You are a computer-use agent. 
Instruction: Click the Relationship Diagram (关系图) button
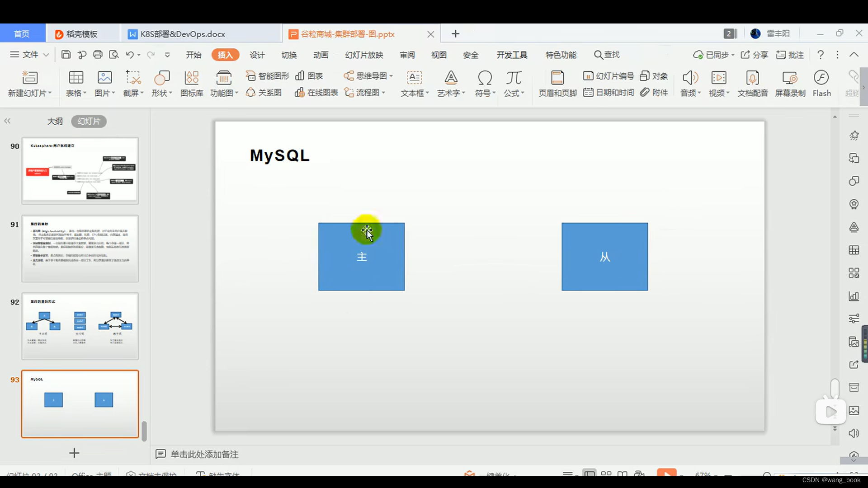coord(264,93)
